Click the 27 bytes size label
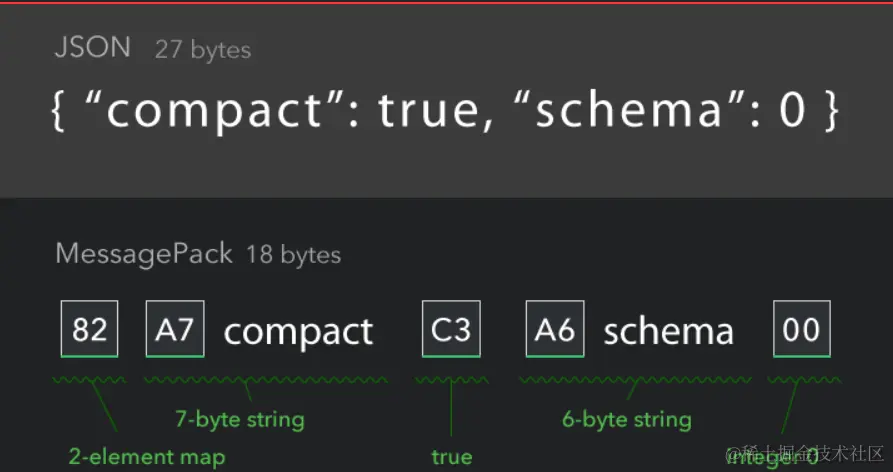Viewport: 893px width, 472px height. pos(203,50)
